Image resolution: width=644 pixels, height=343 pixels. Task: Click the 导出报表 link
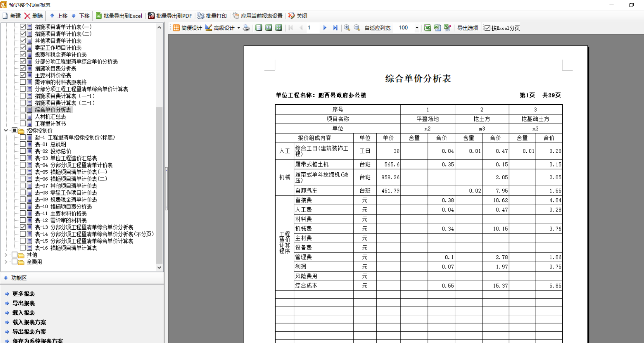click(x=23, y=303)
